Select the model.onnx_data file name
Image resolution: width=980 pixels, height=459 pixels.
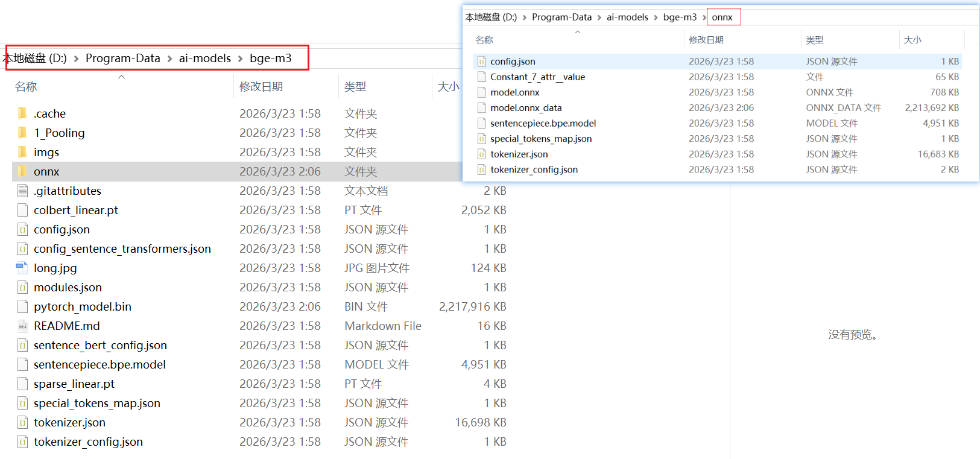526,107
